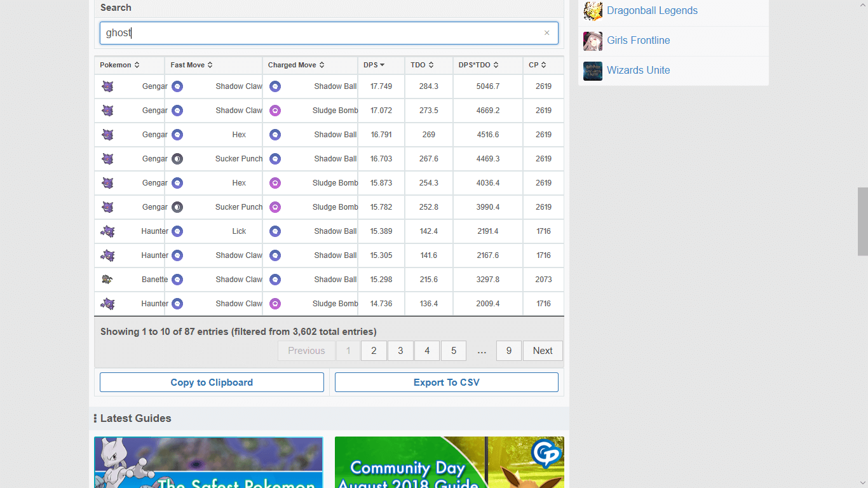Clear the search field with the X icon
The image size is (868, 488).
[x=546, y=33]
